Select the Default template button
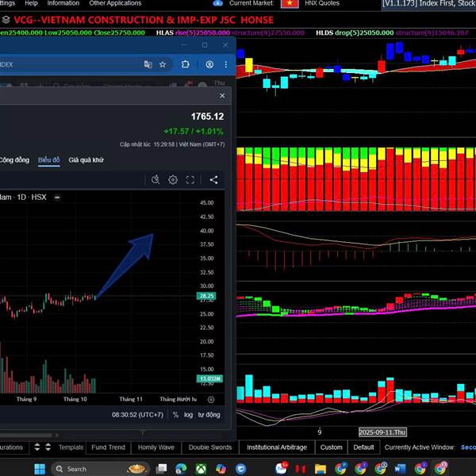This screenshot has height=476, width=476. click(363, 447)
